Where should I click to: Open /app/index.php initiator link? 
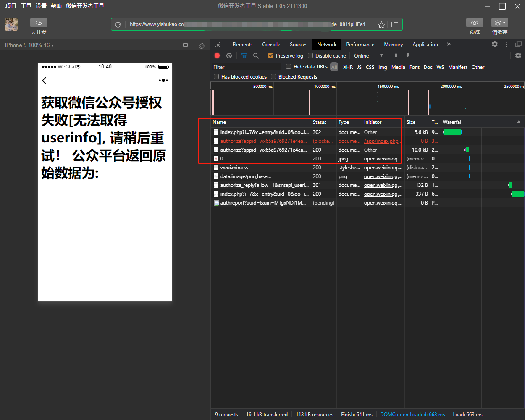[382, 141]
